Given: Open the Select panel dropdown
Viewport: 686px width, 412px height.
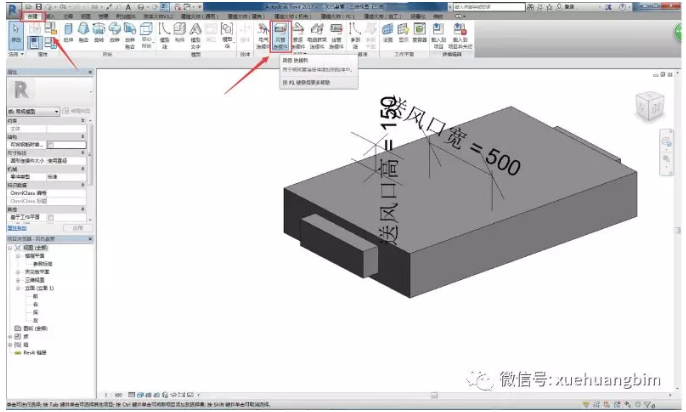Looking at the screenshot, I should click(x=16, y=54).
